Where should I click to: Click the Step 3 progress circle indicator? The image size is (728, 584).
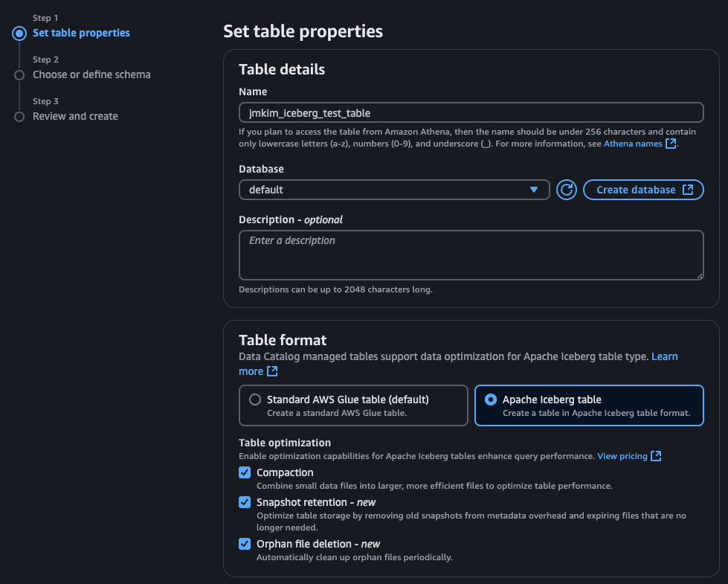pos(19,117)
